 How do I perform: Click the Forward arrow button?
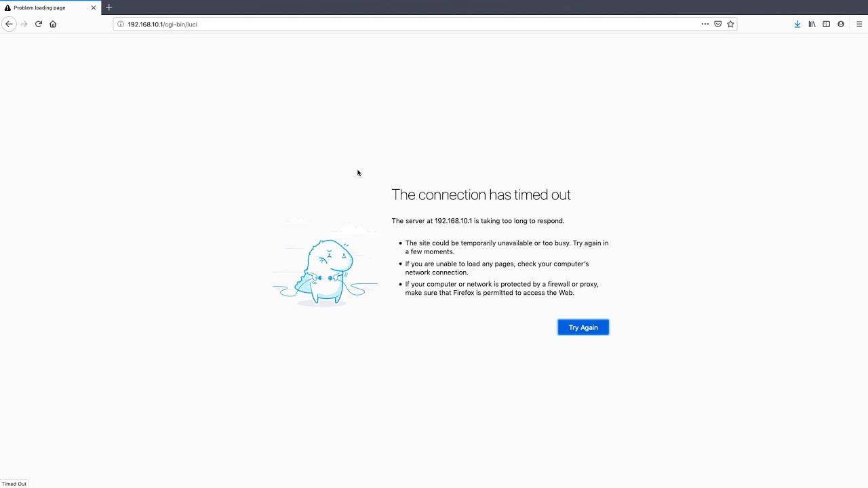(24, 24)
